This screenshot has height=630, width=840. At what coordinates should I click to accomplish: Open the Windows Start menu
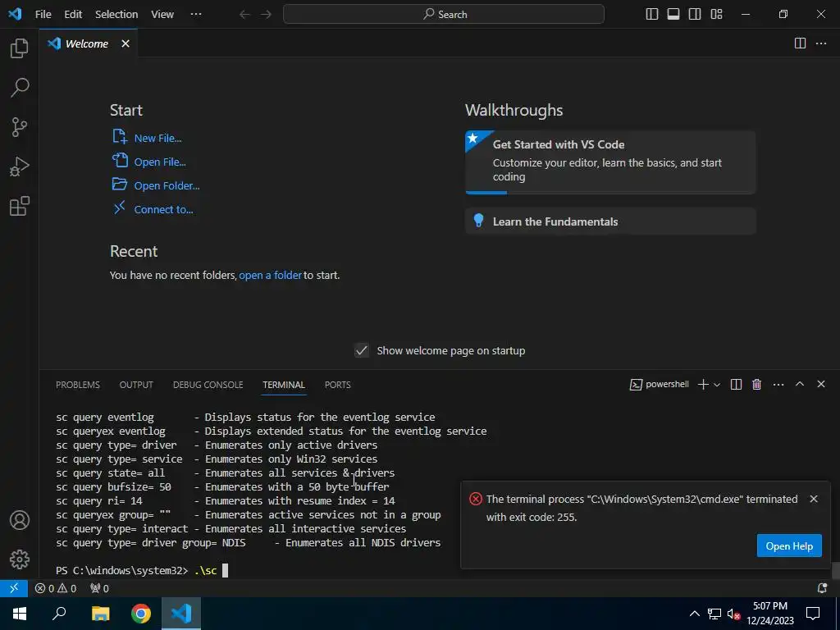coord(20,614)
